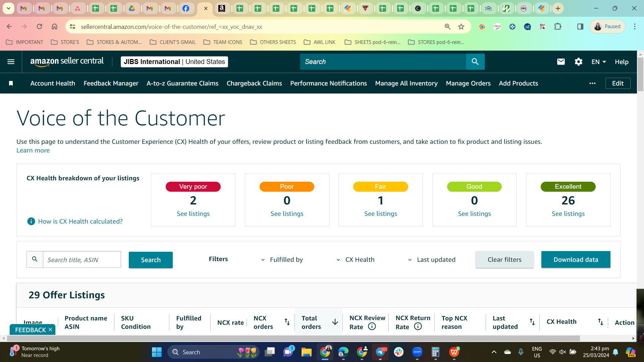
Task: See listings under Fair
Action: 381,214
